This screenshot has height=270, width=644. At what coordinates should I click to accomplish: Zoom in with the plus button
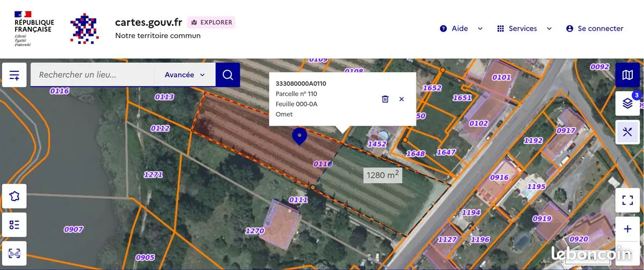pyautogui.click(x=627, y=229)
